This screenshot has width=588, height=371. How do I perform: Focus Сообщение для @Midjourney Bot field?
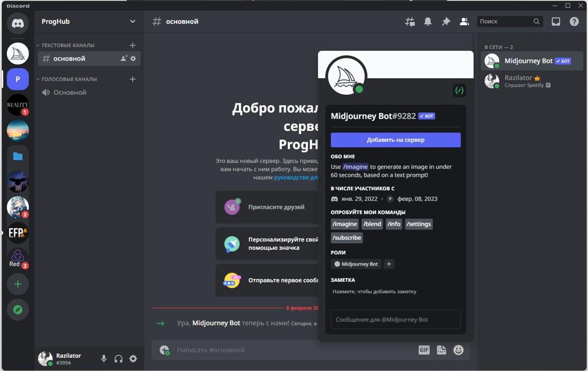(x=396, y=319)
